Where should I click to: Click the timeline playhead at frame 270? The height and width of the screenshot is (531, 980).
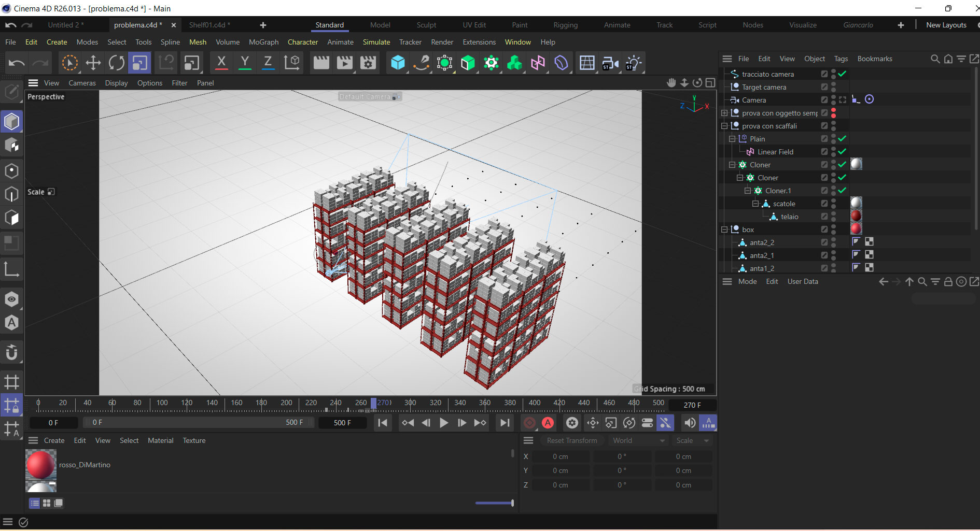[x=373, y=403]
